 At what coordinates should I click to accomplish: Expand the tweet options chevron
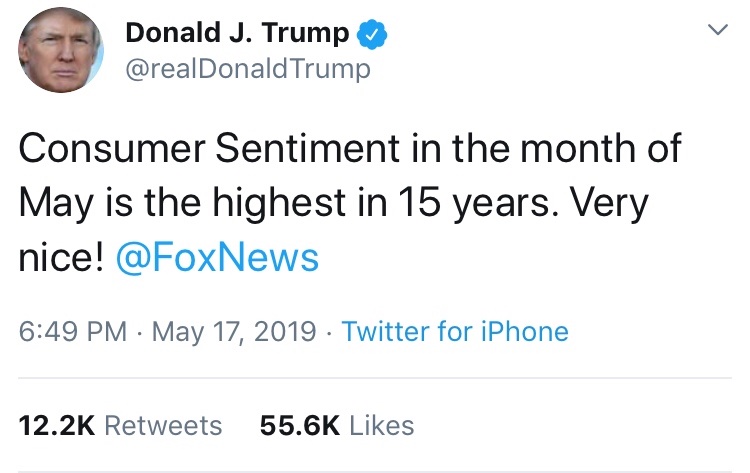[x=718, y=31]
